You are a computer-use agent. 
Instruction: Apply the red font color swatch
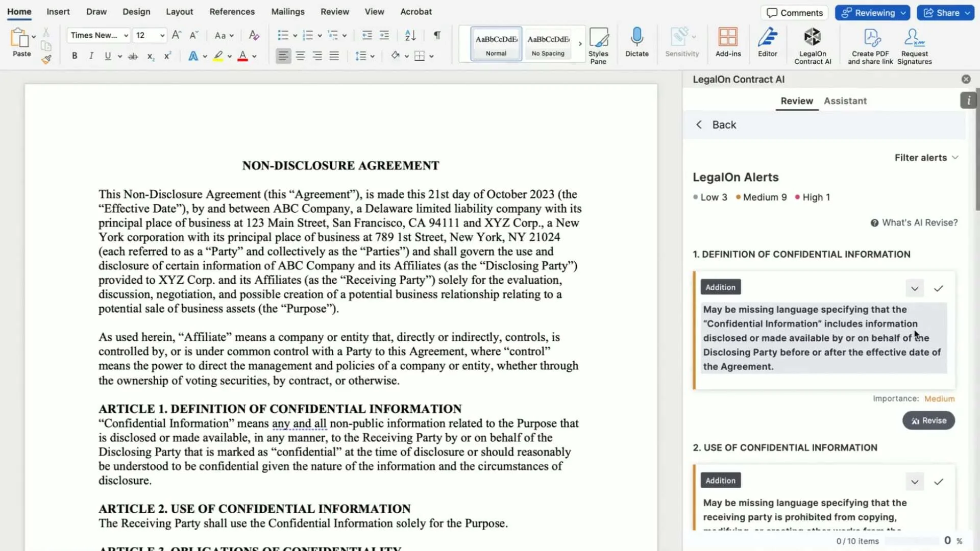[x=243, y=56]
